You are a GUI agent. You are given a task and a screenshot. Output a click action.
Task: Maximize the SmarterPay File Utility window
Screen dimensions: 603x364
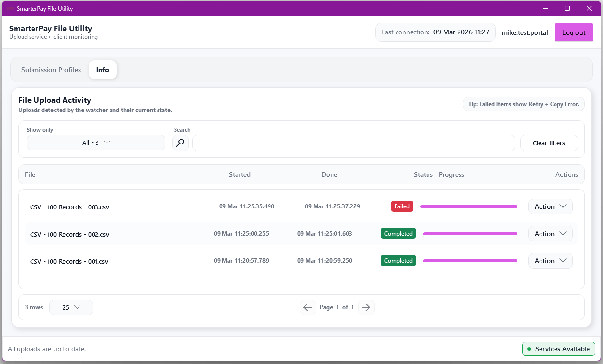[567, 8]
